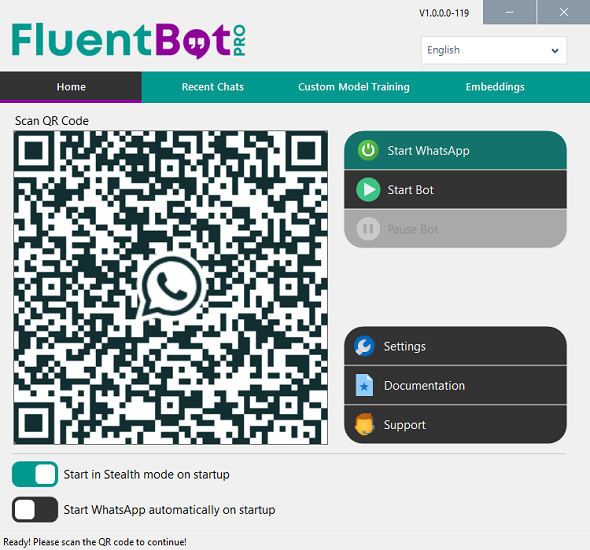Open Documentation via its label

point(424,386)
